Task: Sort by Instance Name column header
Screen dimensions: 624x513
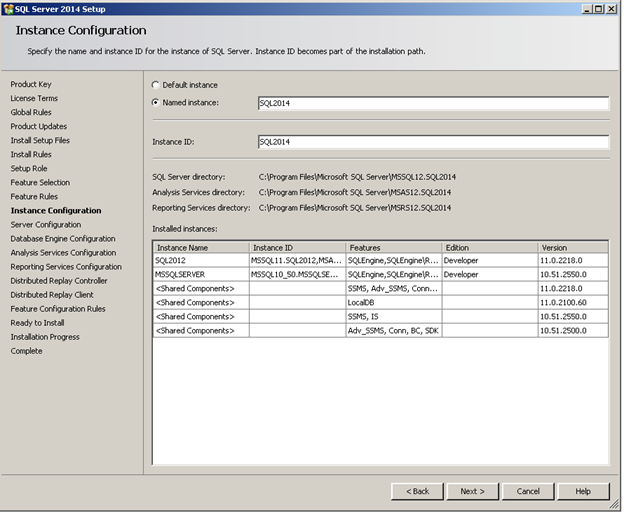Action: click(201, 248)
